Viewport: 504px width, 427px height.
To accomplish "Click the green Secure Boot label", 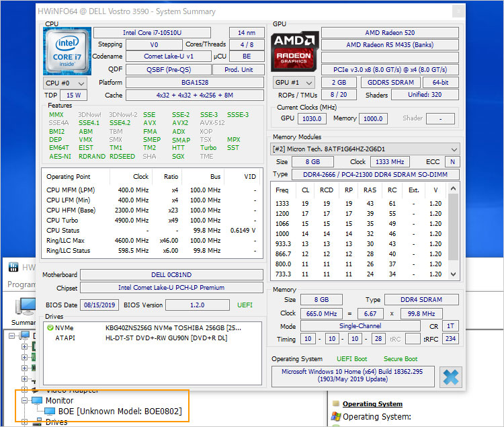I will click(401, 359).
